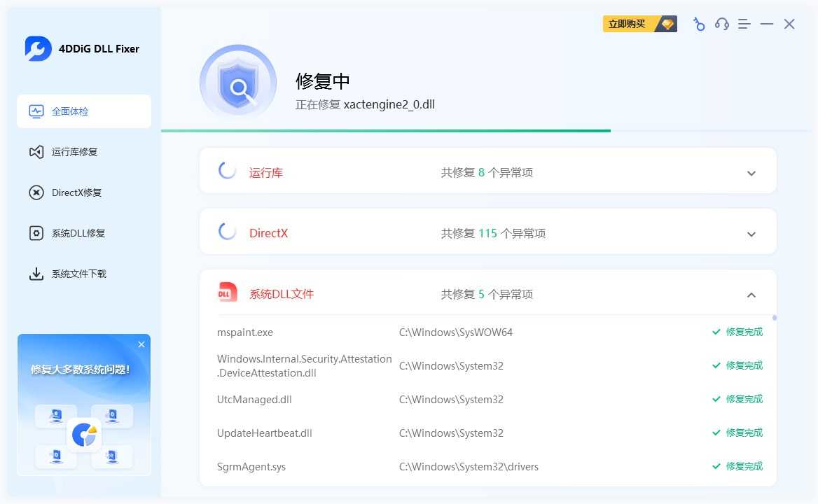
Task: Click the 共修复 5 个异常项 summary
Action: (487, 294)
